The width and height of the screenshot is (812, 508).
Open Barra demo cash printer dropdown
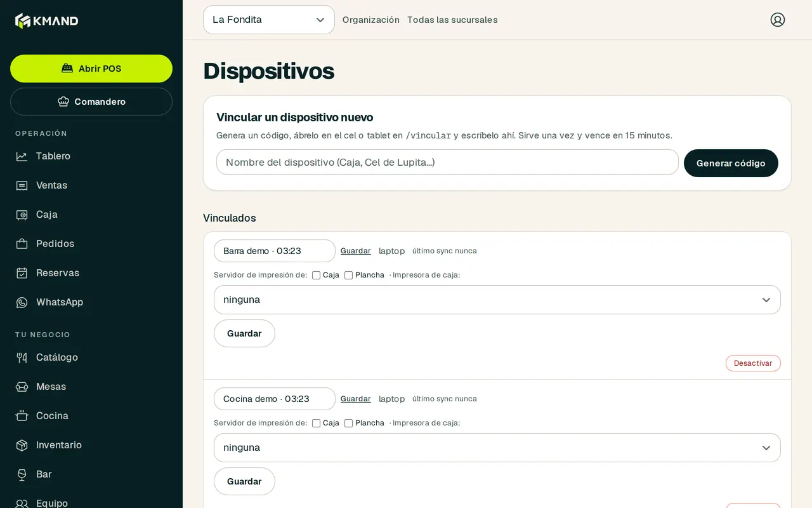[497, 300]
